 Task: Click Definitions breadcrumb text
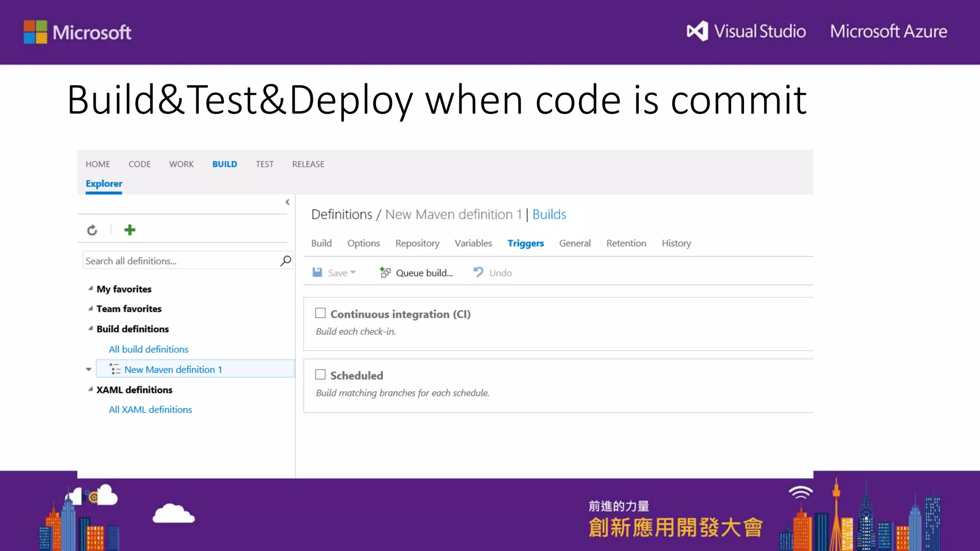point(342,214)
